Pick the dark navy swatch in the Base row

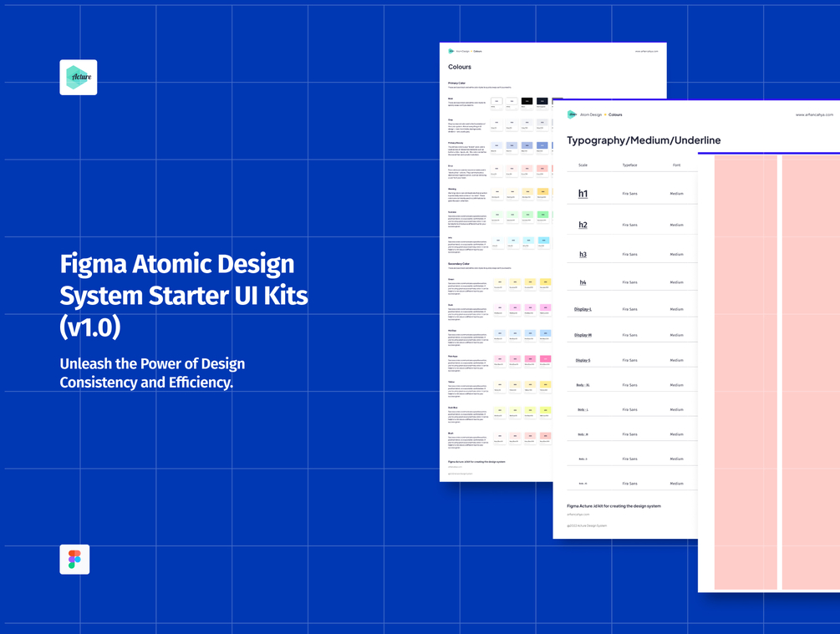point(542,101)
